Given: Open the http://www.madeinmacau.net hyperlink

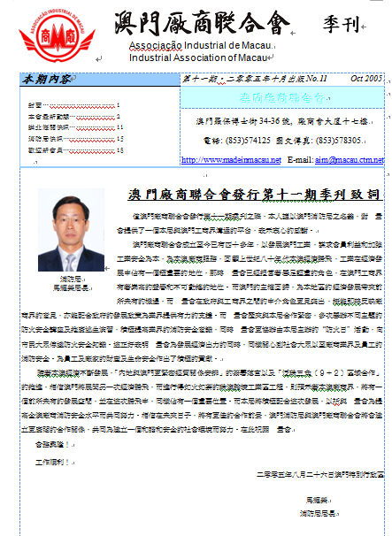Looking at the screenshot, I should (x=231, y=160).
